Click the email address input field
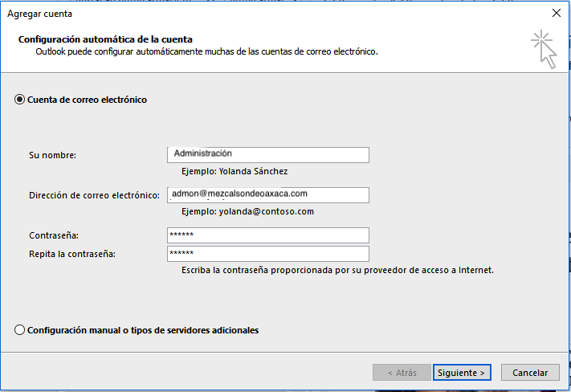Screen dimensions: 571x392 coord(268,195)
